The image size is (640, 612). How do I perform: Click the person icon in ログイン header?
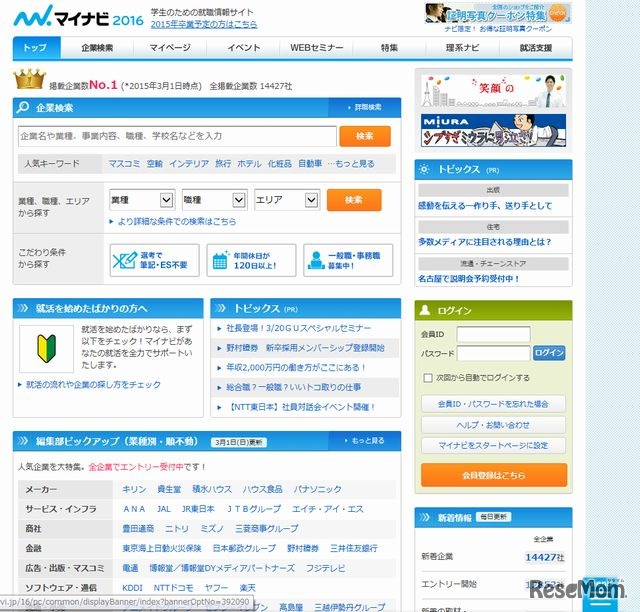click(424, 310)
